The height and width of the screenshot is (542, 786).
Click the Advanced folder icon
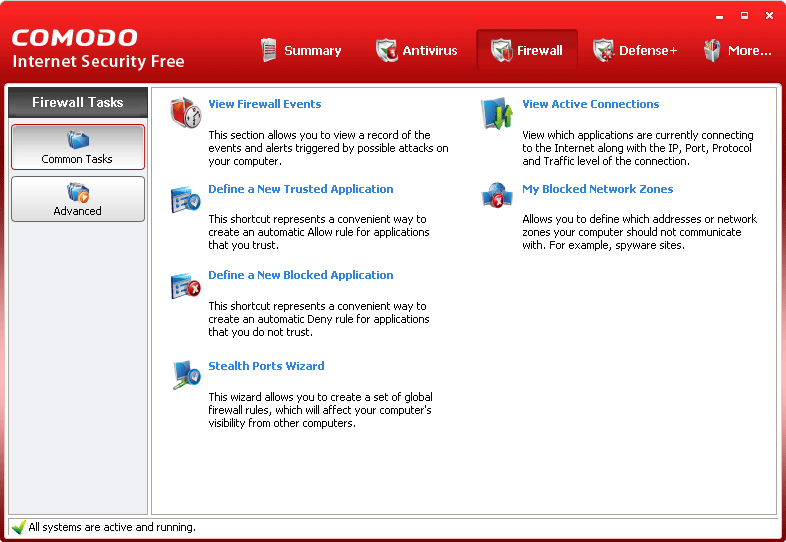[x=78, y=193]
